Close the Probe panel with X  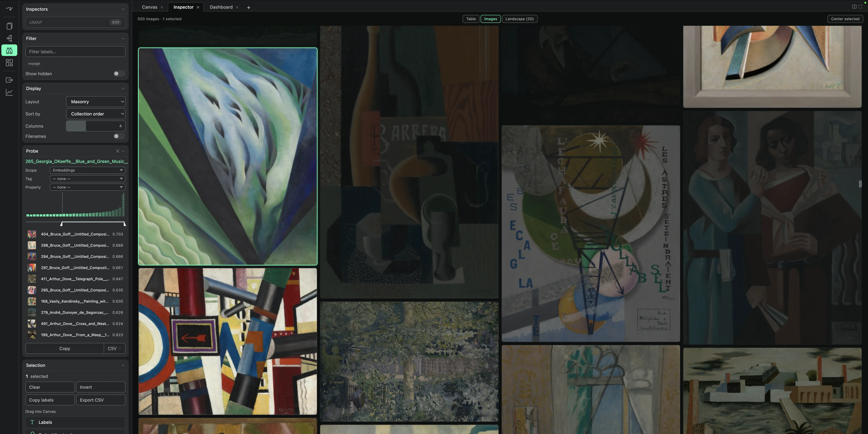coord(118,151)
